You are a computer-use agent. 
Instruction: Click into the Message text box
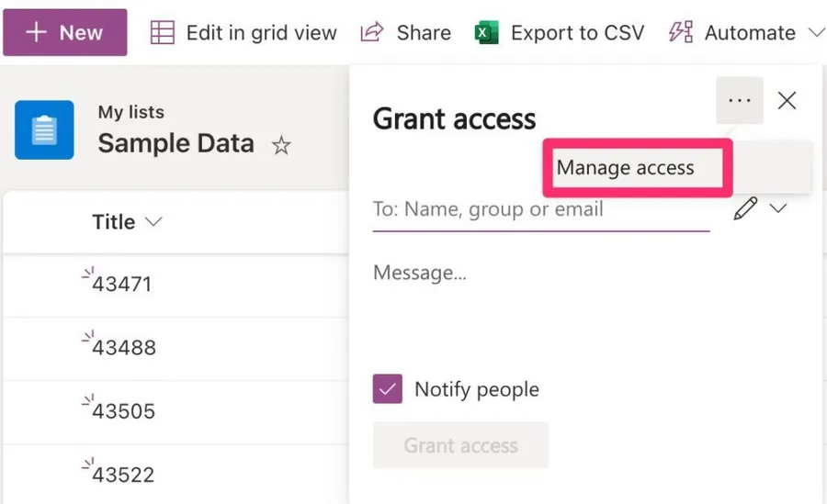tap(579, 303)
